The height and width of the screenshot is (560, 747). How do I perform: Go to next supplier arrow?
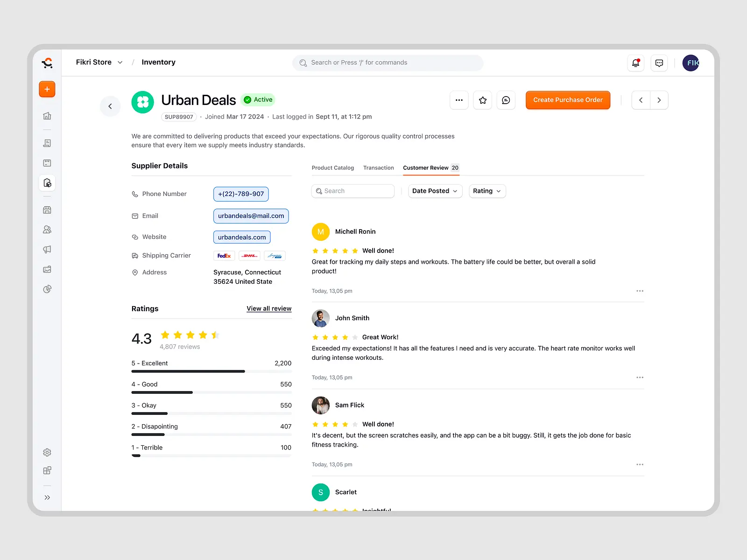[x=659, y=100]
